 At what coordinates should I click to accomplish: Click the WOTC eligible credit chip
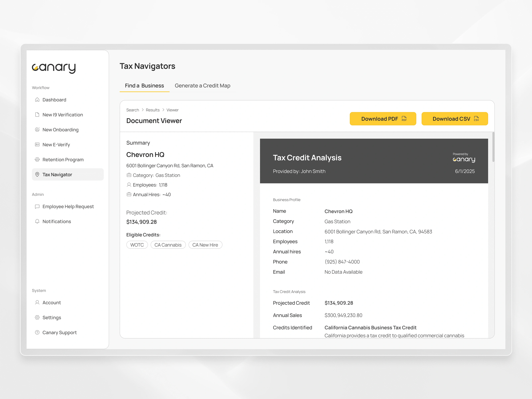[137, 245]
